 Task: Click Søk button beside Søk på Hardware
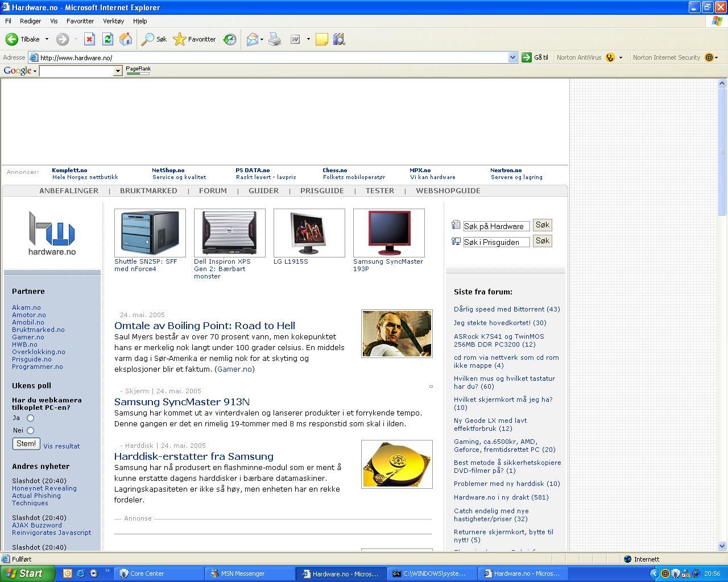[x=543, y=225]
